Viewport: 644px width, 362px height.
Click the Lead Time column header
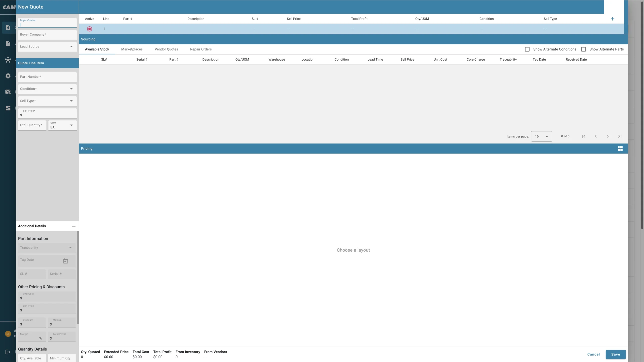[375, 60]
